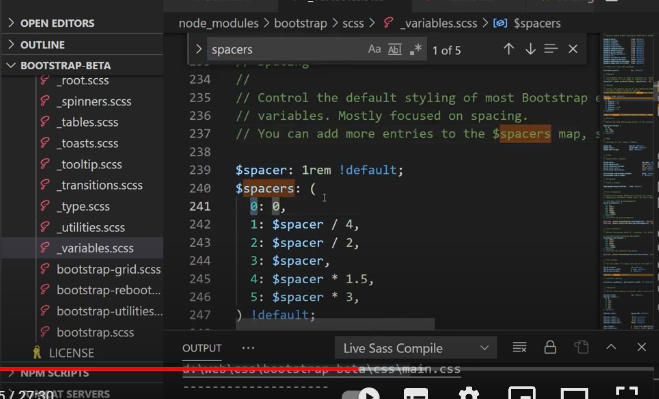Toggle Find in Selection icon

point(551,49)
